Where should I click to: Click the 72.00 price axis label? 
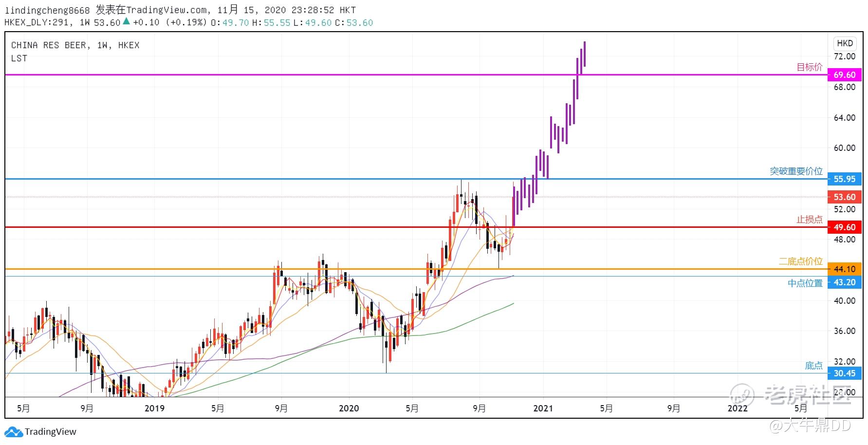(845, 56)
